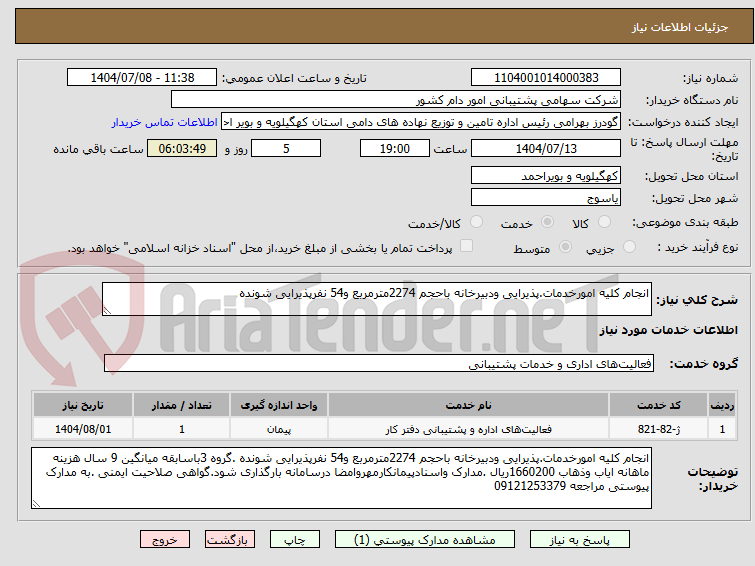Click the unit cell پیمان
The height and width of the screenshot is (566, 755).
pos(279,429)
